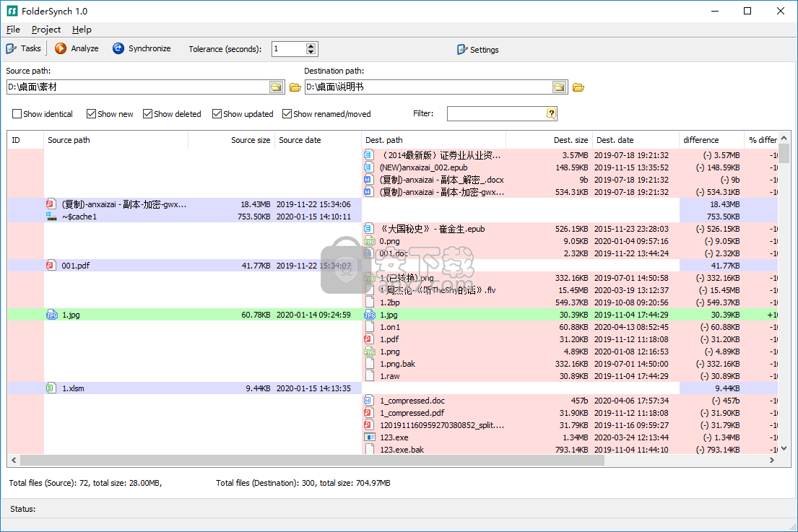The height and width of the screenshot is (532, 798).
Task: Click the ~$cache1 file icon
Action: point(51,217)
